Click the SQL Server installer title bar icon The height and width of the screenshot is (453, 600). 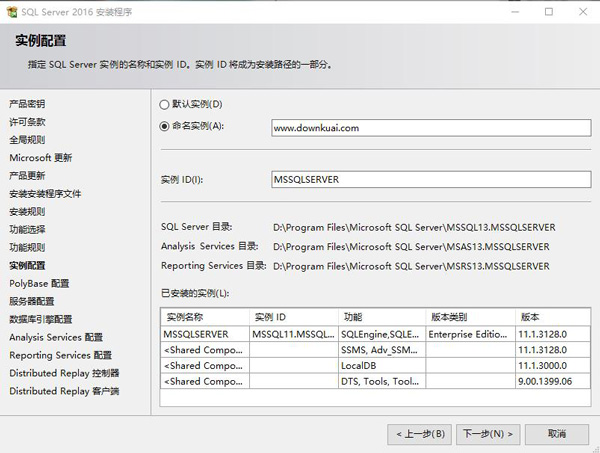pyautogui.click(x=12, y=11)
